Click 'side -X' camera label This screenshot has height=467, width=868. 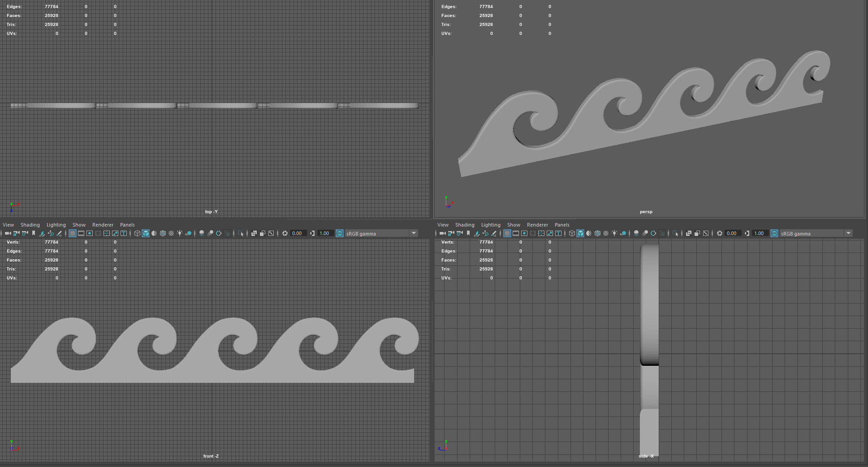coord(646,456)
